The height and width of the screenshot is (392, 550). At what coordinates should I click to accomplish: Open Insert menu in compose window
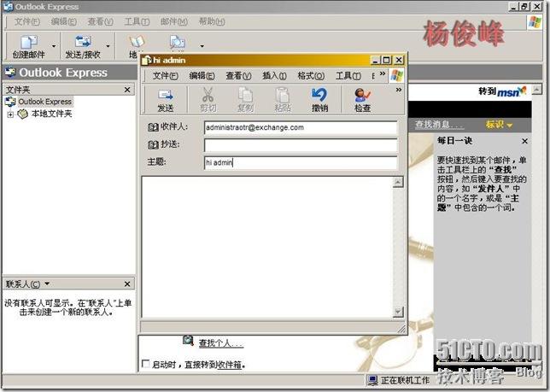point(274,76)
